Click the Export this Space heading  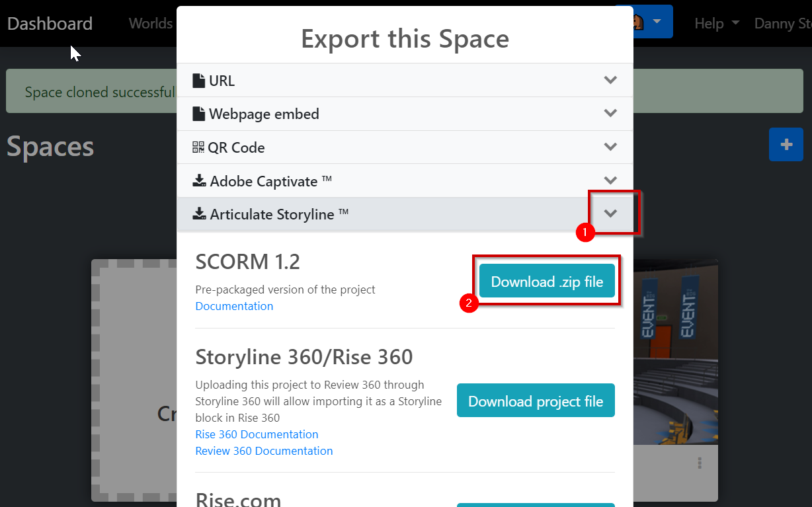pos(405,38)
